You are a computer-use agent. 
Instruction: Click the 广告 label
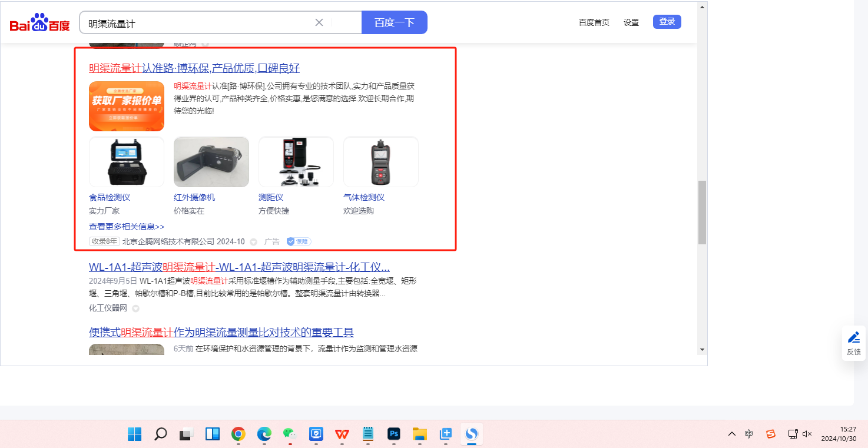pos(272,241)
